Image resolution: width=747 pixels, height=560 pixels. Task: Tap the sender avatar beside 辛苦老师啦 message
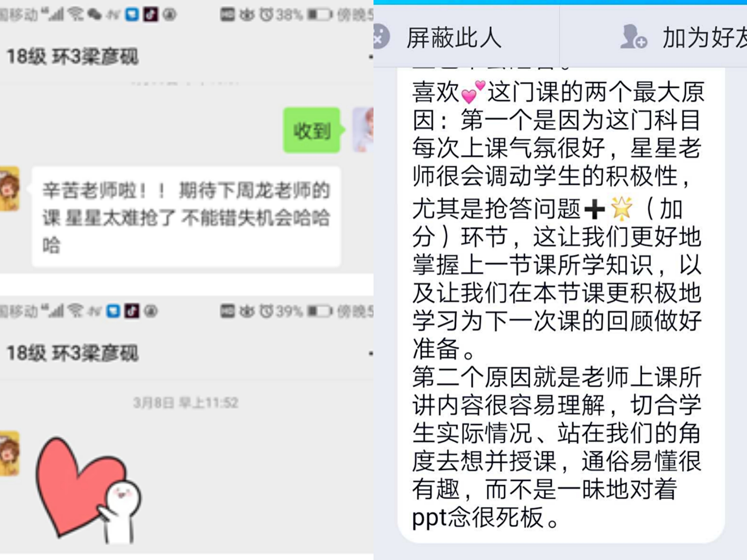pyautogui.click(x=9, y=188)
